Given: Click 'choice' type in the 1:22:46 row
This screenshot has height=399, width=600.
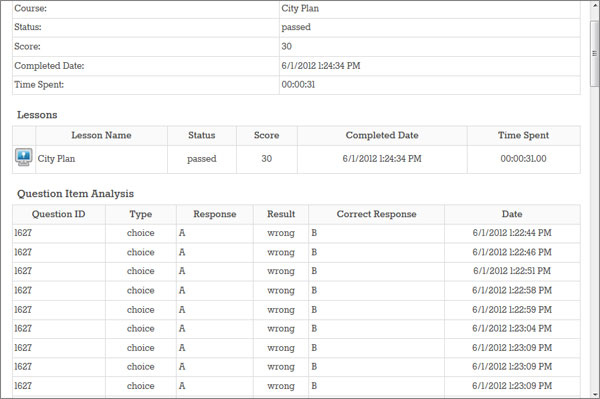Looking at the screenshot, I should [140, 252].
